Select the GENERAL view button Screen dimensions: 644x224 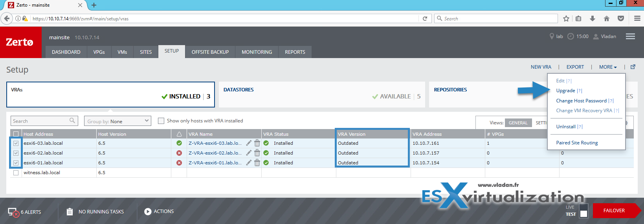[x=518, y=123]
